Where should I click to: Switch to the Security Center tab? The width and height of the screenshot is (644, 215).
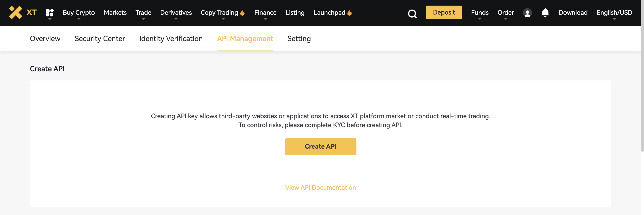(100, 39)
